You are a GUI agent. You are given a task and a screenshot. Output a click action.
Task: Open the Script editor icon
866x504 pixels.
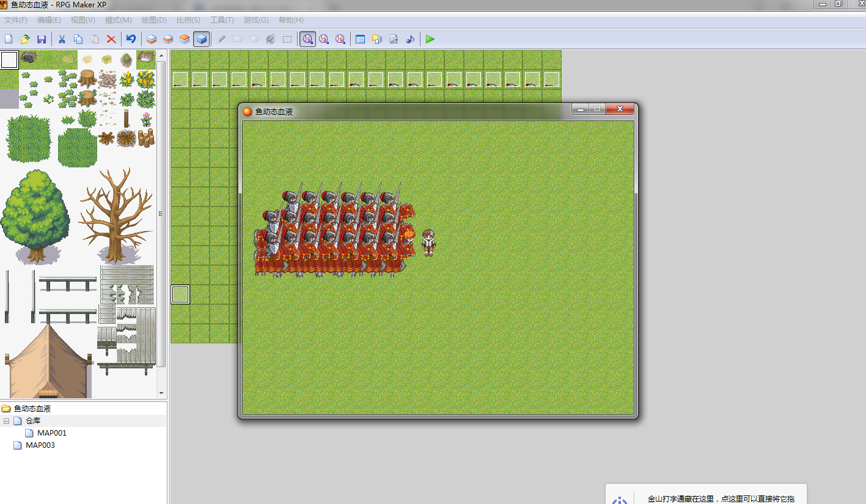click(x=394, y=39)
